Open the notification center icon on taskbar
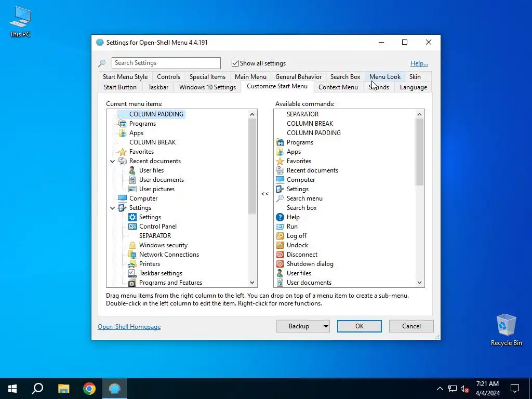532x399 pixels. (x=515, y=389)
